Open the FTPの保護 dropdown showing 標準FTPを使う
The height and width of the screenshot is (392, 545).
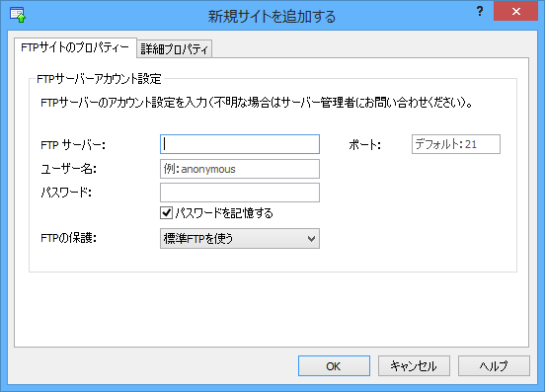[x=240, y=238]
